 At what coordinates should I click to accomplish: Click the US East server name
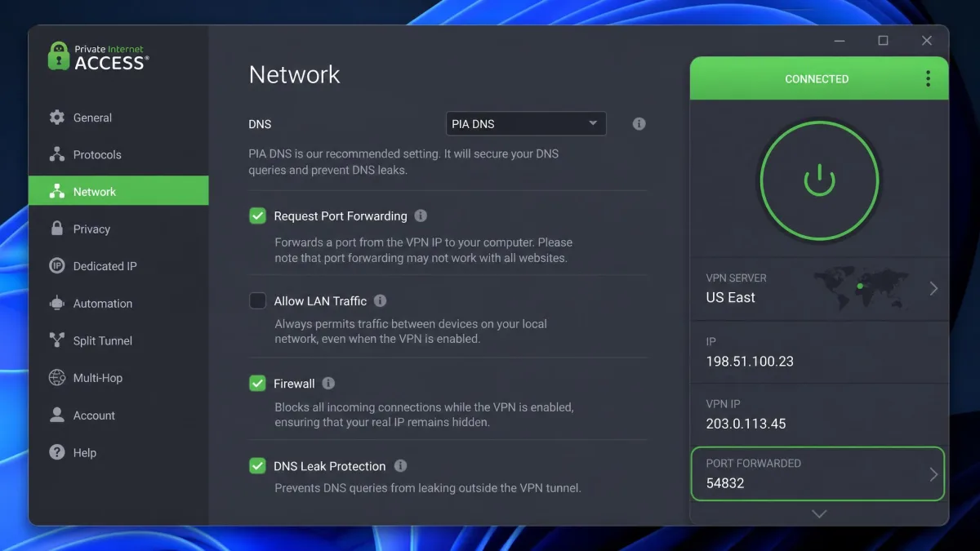click(730, 298)
